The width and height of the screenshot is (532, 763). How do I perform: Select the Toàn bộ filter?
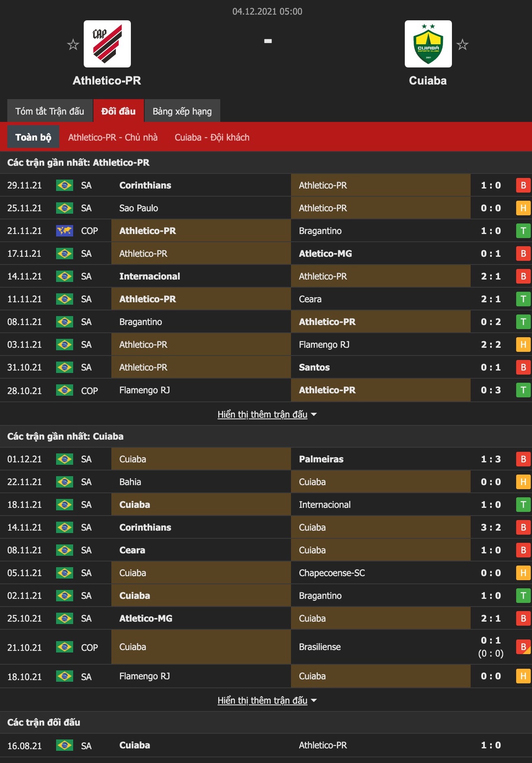pos(33,137)
